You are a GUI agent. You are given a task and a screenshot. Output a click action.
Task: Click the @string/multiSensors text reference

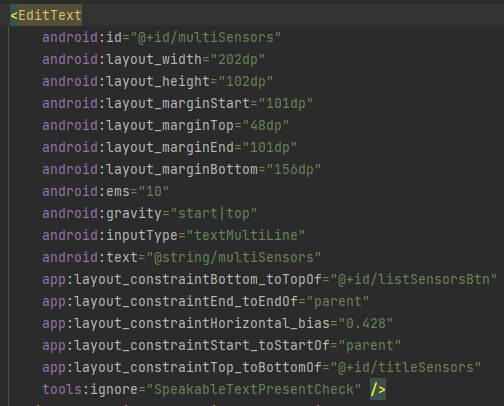(234, 257)
